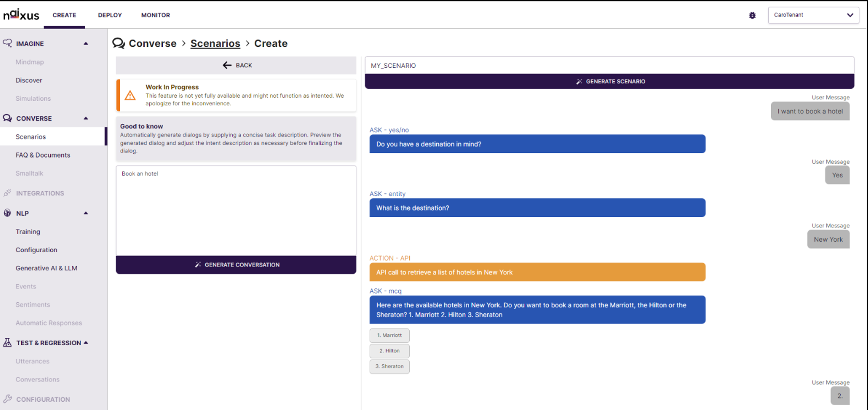Collapse the Converse section arrow
Image resolution: width=868 pixels, height=410 pixels.
[86, 118]
